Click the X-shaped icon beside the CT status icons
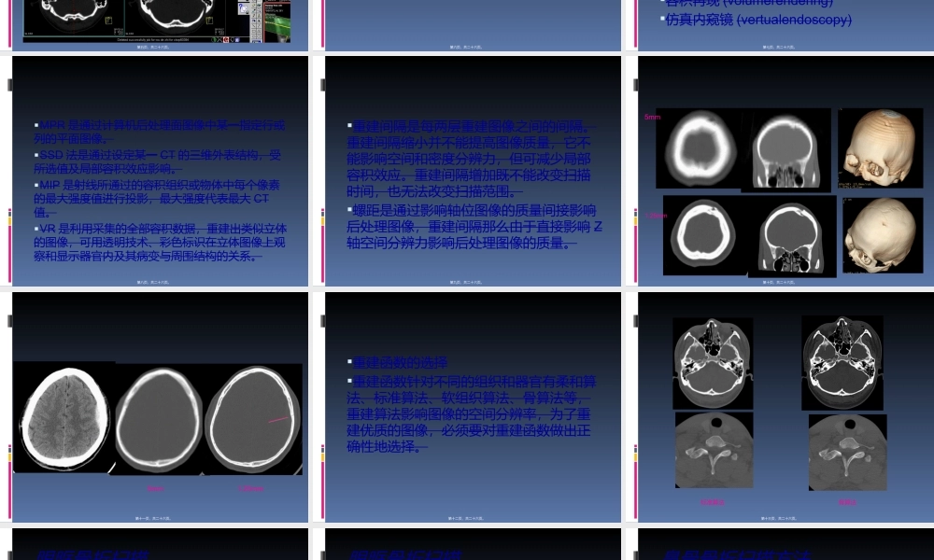This screenshot has height=560, width=934. pyautogui.click(x=219, y=39)
